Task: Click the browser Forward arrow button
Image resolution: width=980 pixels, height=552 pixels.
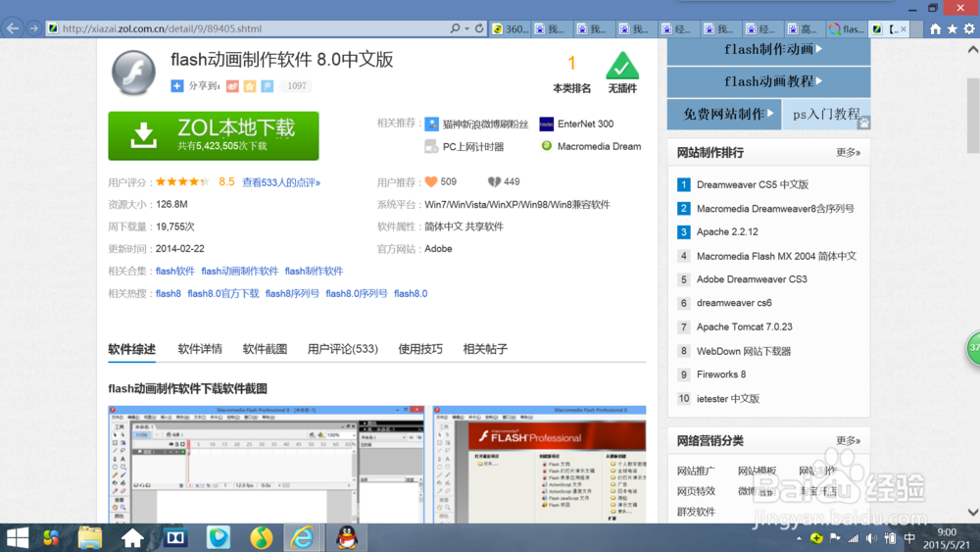Action: pos(34,28)
